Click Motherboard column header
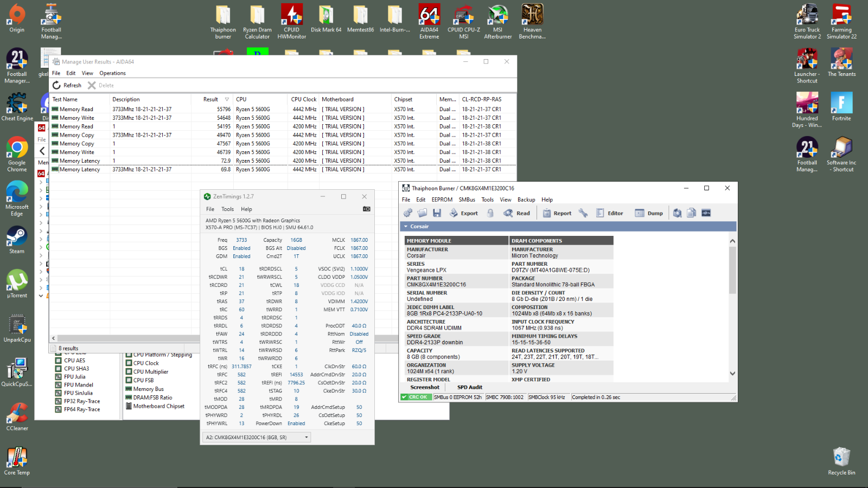Viewport: 868px width, 488px height. coord(355,99)
